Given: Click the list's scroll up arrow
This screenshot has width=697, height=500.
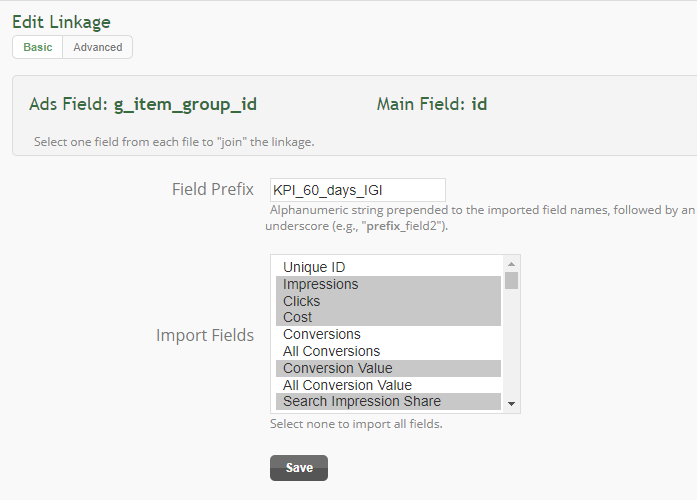Looking at the screenshot, I should 511,264.
